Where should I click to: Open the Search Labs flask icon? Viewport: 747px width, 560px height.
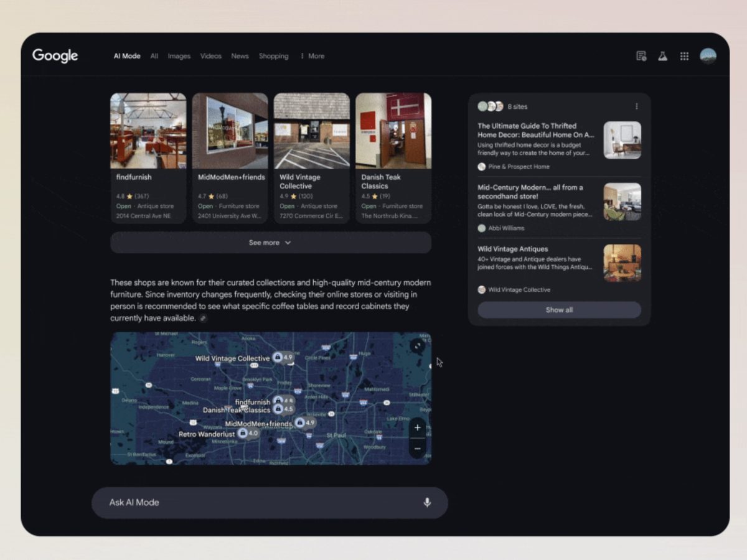point(663,56)
